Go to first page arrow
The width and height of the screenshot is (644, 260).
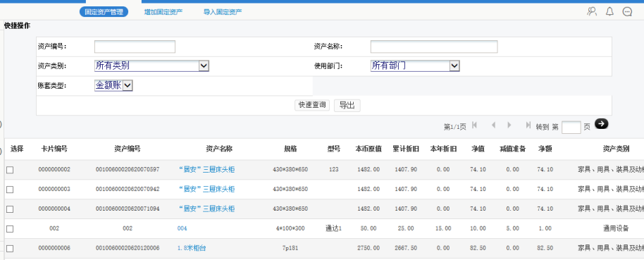[474, 125]
